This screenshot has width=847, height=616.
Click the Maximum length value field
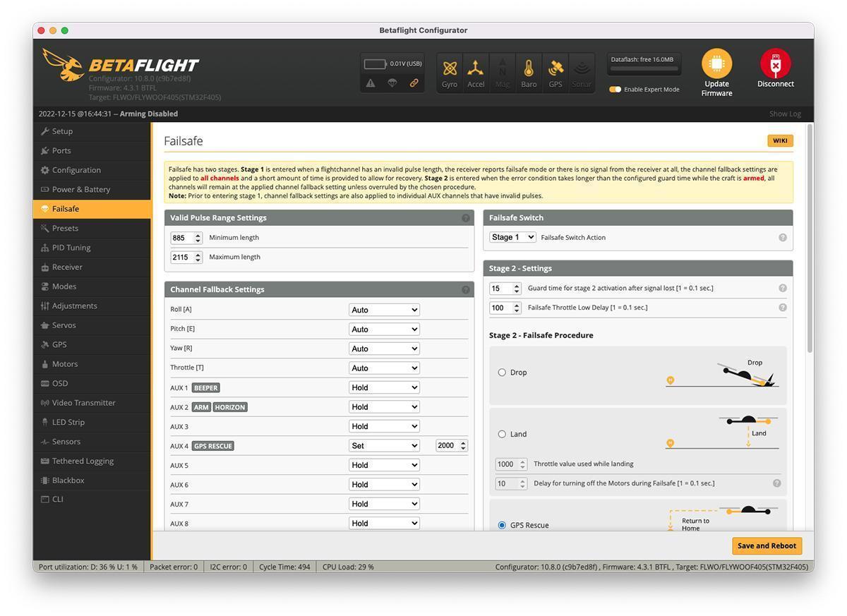[186, 258]
